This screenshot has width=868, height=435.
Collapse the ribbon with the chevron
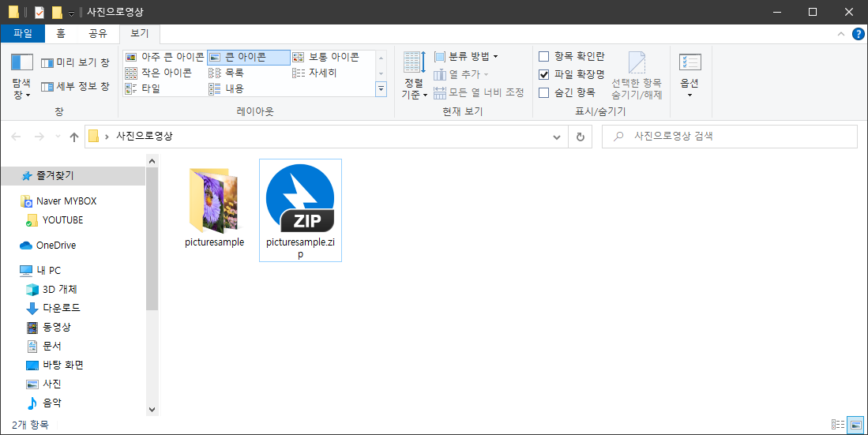841,34
